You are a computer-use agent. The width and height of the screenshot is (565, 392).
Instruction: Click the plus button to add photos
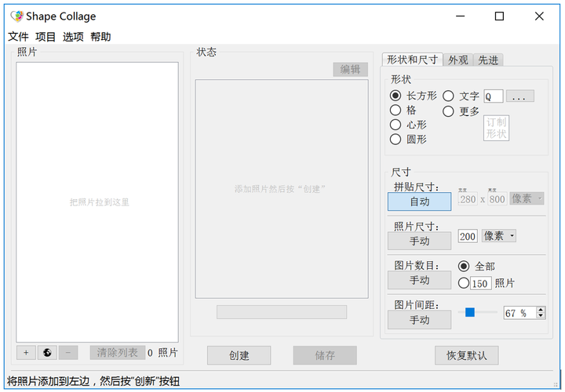pyautogui.click(x=26, y=352)
